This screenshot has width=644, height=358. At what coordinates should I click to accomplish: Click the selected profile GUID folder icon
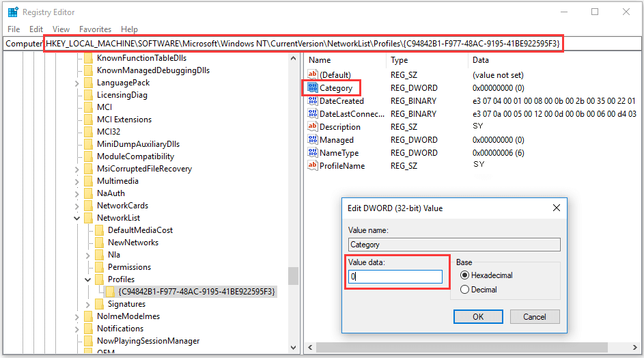pos(110,292)
